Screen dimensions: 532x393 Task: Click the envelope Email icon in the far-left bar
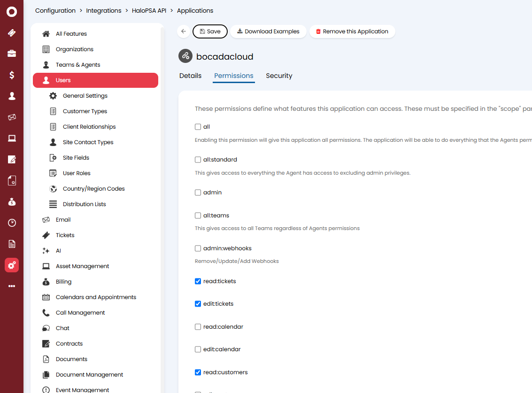click(x=12, y=117)
